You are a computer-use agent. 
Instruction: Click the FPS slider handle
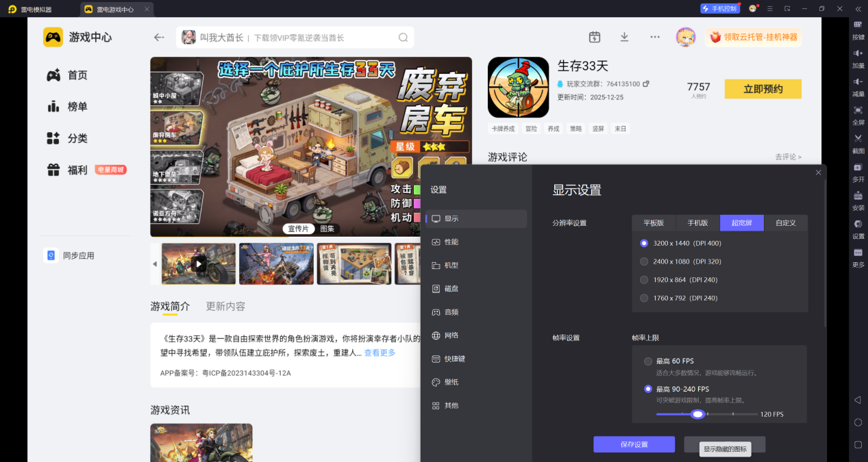697,414
